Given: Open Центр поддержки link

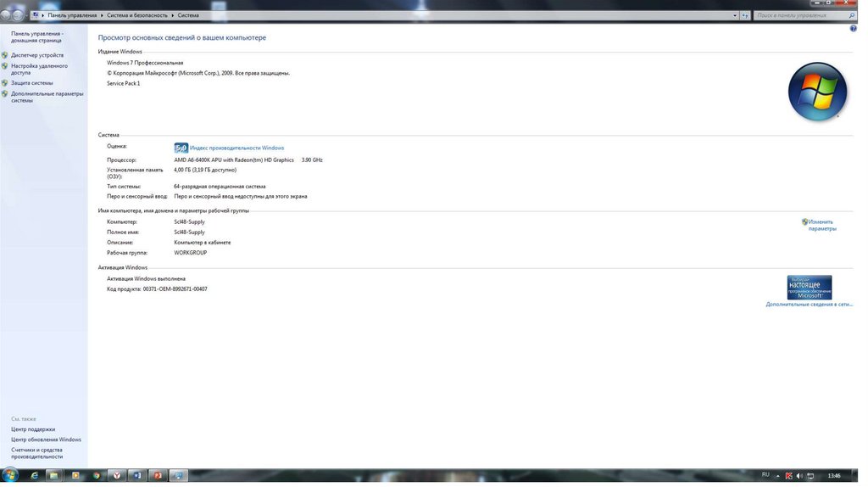Looking at the screenshot, I should click(x=33, y=430).
